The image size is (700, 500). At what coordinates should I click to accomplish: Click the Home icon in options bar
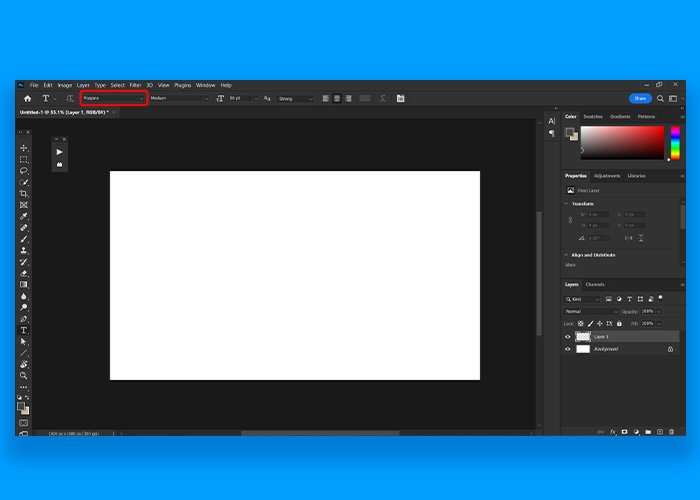click(28, 99)
